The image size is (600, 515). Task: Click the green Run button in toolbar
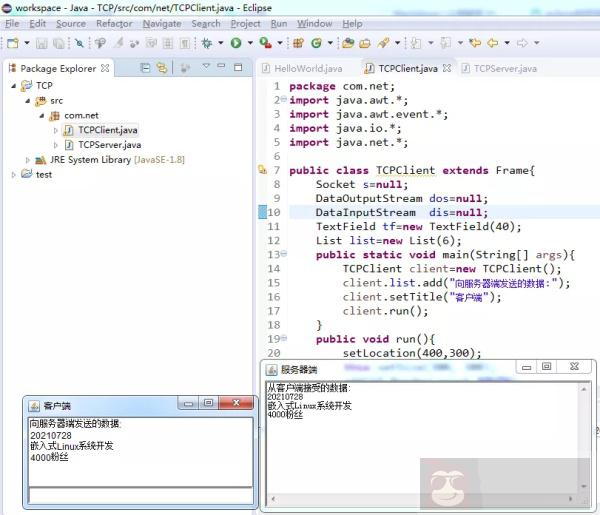[x=235, y=43]
